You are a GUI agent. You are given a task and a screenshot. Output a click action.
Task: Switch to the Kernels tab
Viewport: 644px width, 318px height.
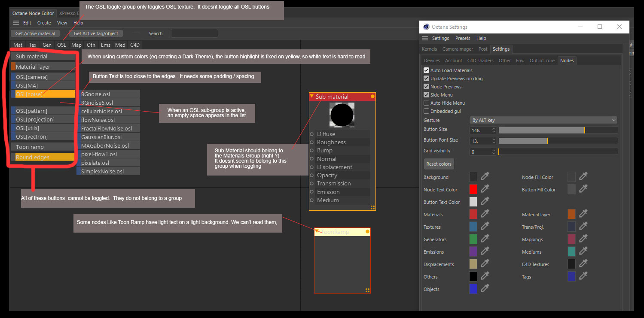pos(430,49)
